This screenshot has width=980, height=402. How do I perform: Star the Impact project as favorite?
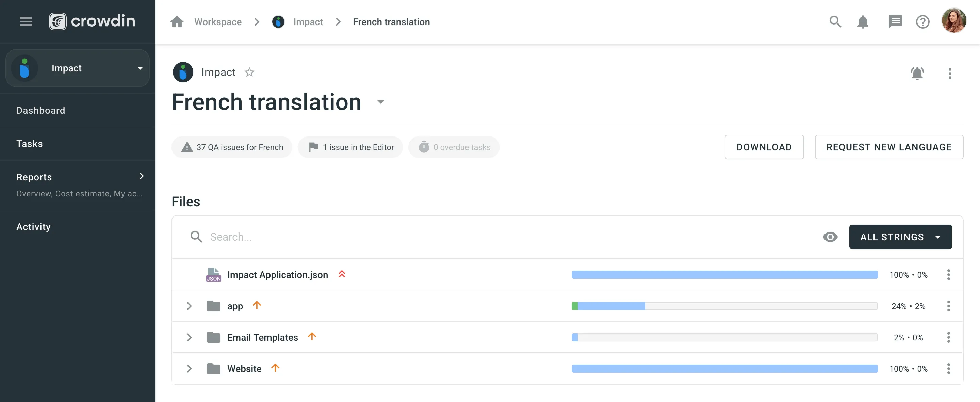249,72
